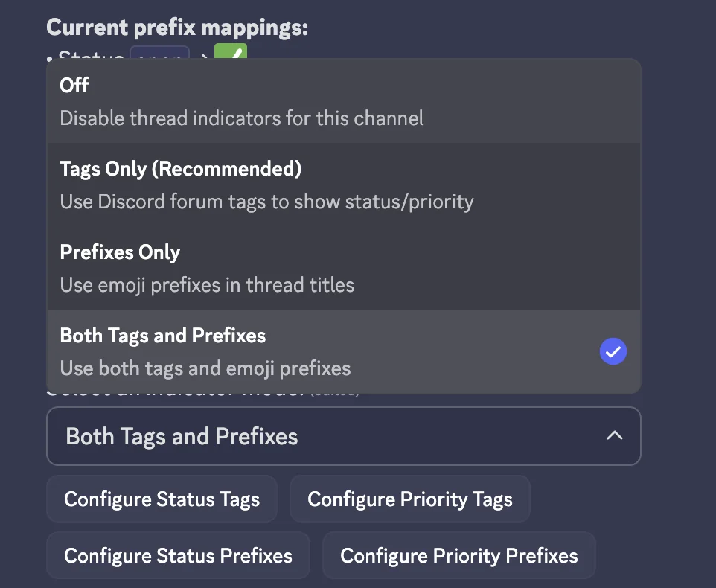Click "Use emoji prefixes in thread titles" text
The width and height of the screenshot is (716, 588).
pos(206,284)
